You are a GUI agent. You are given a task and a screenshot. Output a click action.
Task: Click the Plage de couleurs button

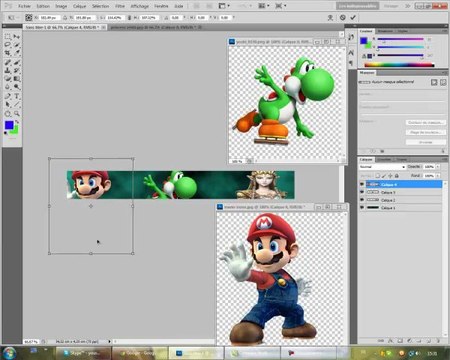426,132
